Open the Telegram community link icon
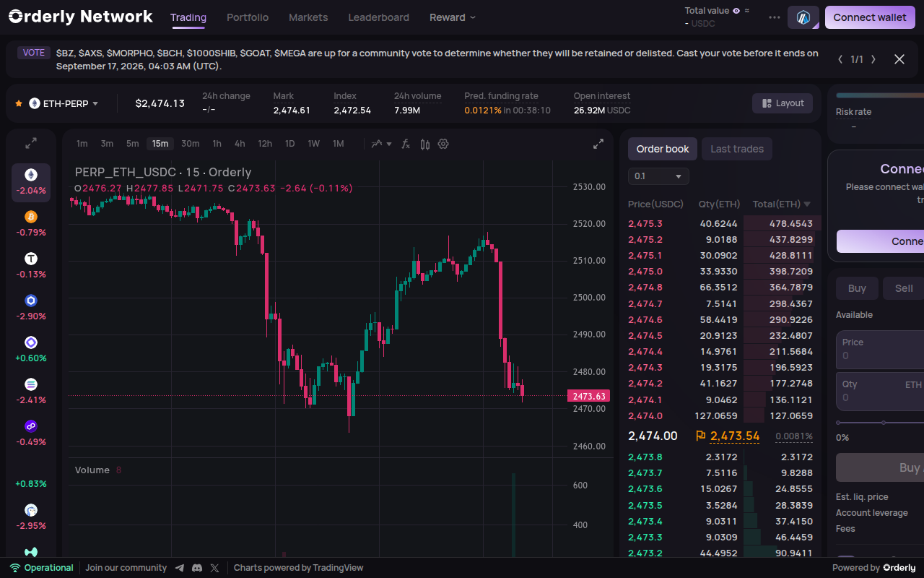The height and width of the screenshot is (578, 924). (180, 568)
